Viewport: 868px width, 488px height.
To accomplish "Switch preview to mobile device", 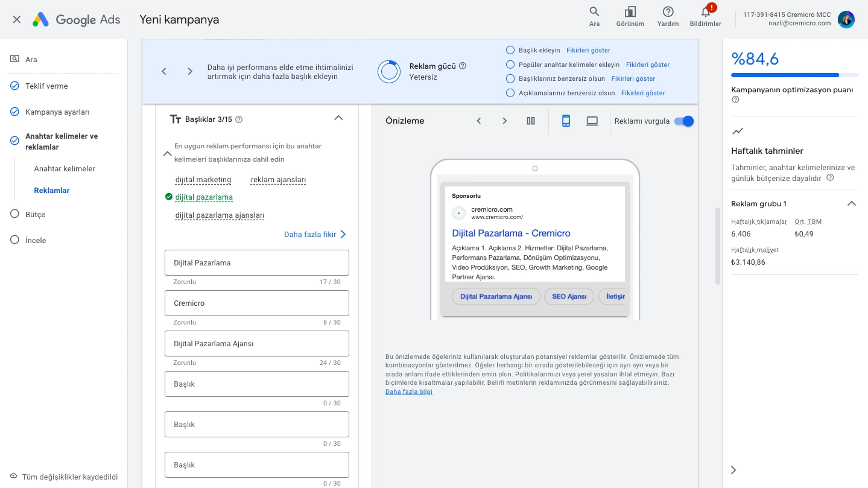I will click(566, 121).
